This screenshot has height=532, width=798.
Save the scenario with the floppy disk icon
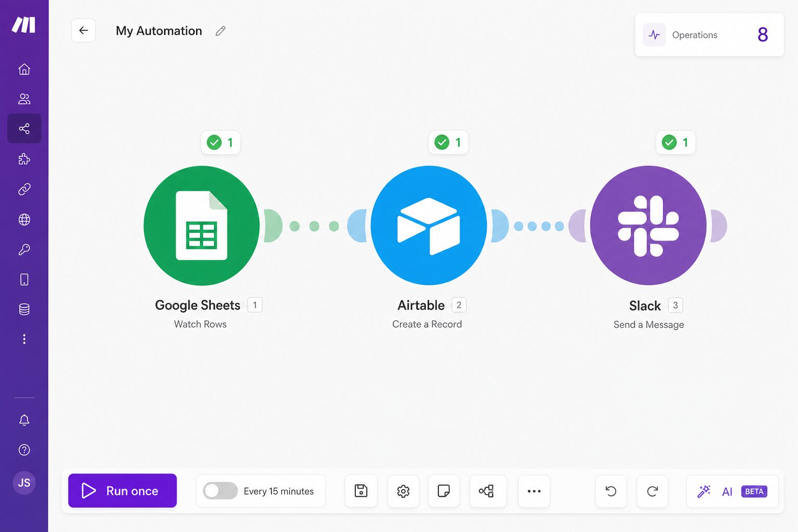point(361,490)
